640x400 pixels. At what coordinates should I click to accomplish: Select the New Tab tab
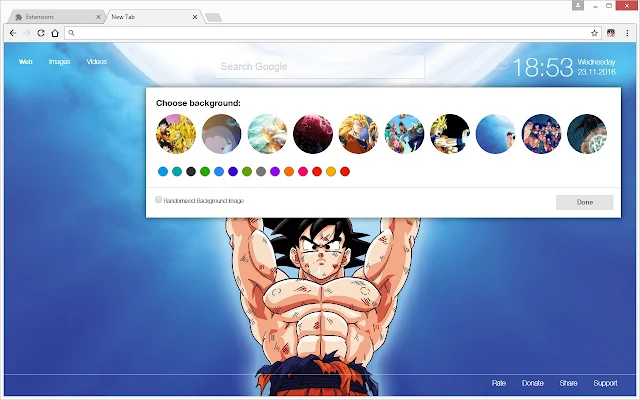(153, 17)
